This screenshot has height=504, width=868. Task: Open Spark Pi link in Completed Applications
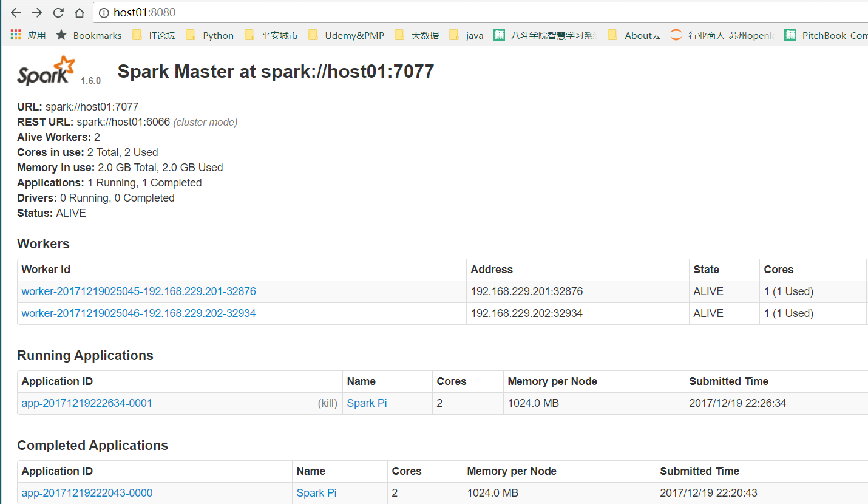[x=316, y=493]
